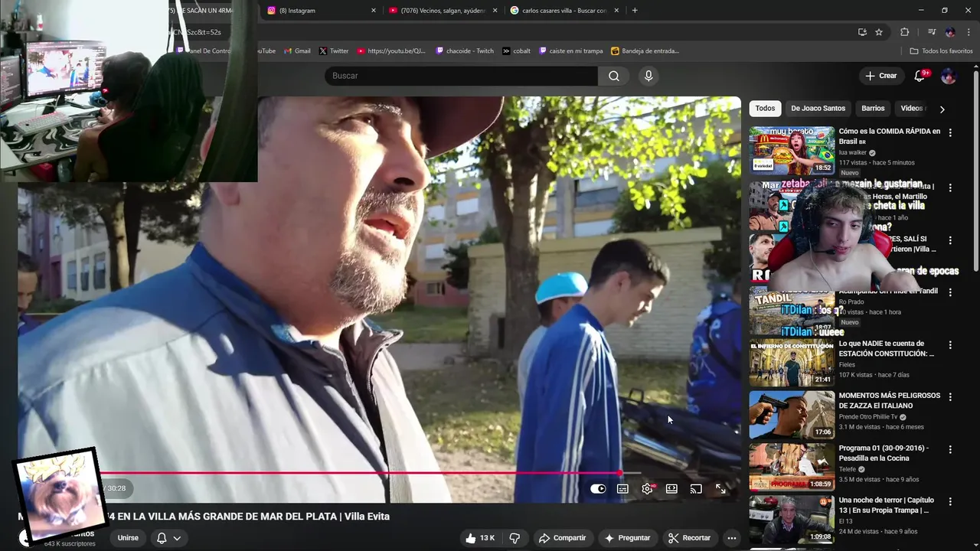Open Pesadilla en la Cocina video thumbnail
Screen dimensions: 980x551
792,467
